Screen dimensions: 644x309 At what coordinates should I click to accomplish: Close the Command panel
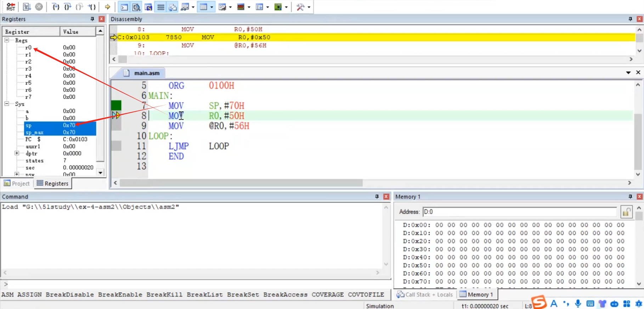click(x=386, y=197)
